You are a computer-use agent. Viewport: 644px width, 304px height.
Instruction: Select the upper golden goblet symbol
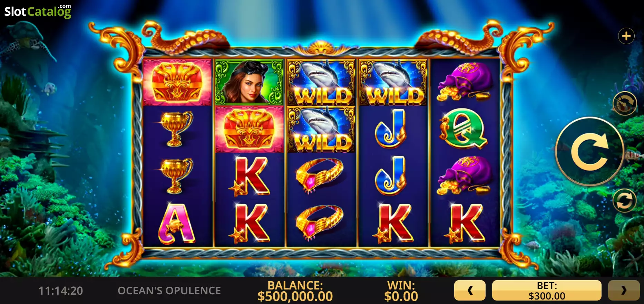tap(176, 129)
